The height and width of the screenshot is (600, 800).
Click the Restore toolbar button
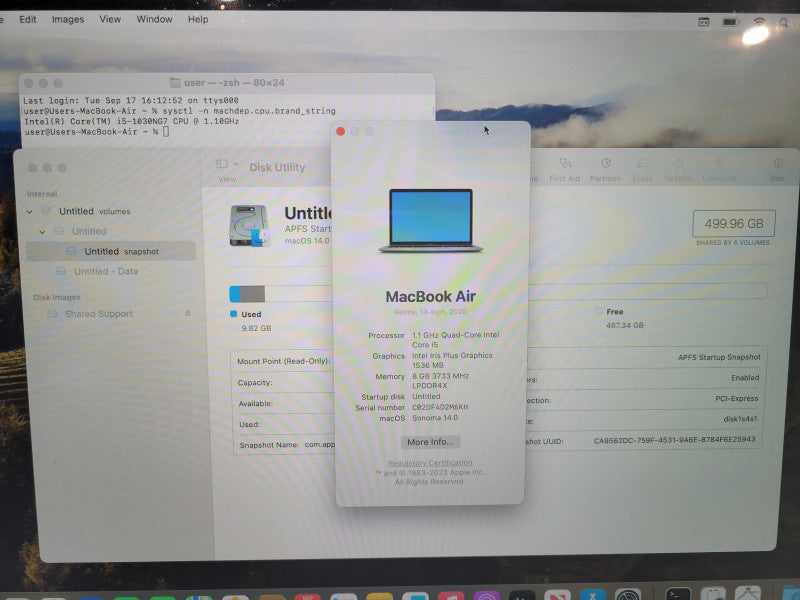click(x=678, y=170)
